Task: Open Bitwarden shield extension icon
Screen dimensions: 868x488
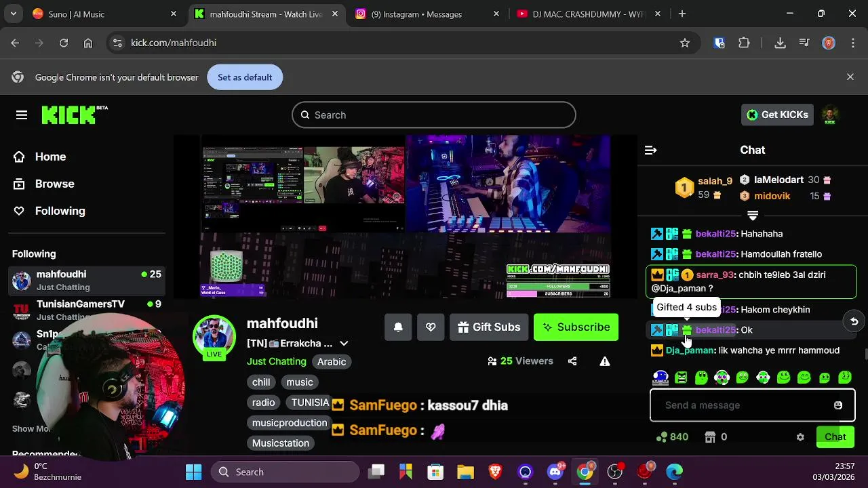Action: [x=719, y=43]
